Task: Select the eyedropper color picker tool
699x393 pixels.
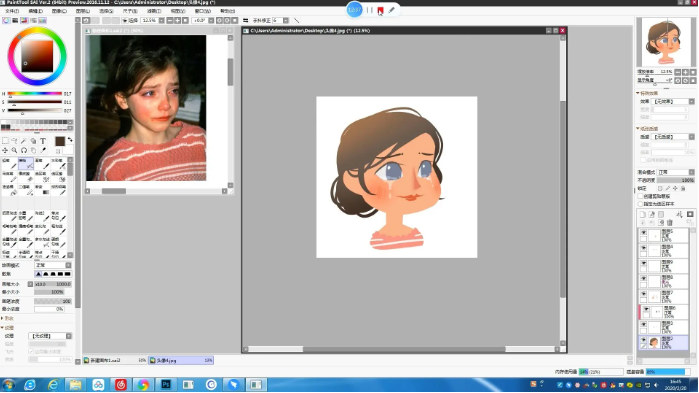Action: [x=43, y=151]
